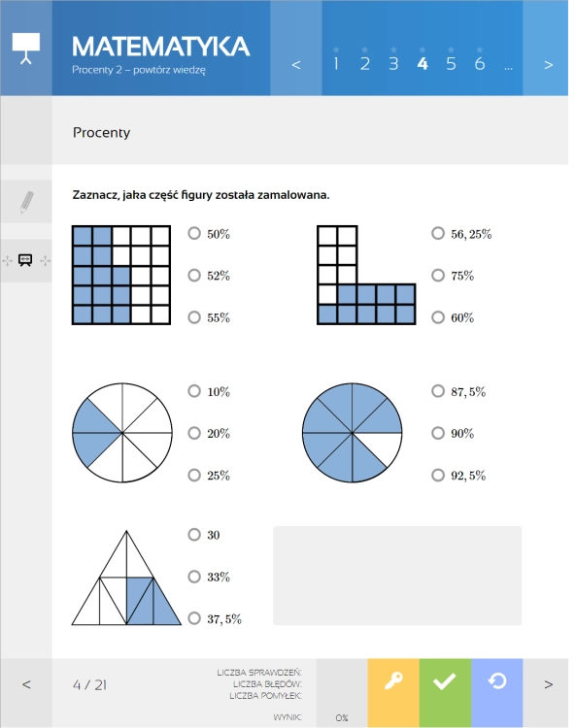Show previous exercises with header left chevron
This screenshot has width=575, height=728.
click(296, 64)
